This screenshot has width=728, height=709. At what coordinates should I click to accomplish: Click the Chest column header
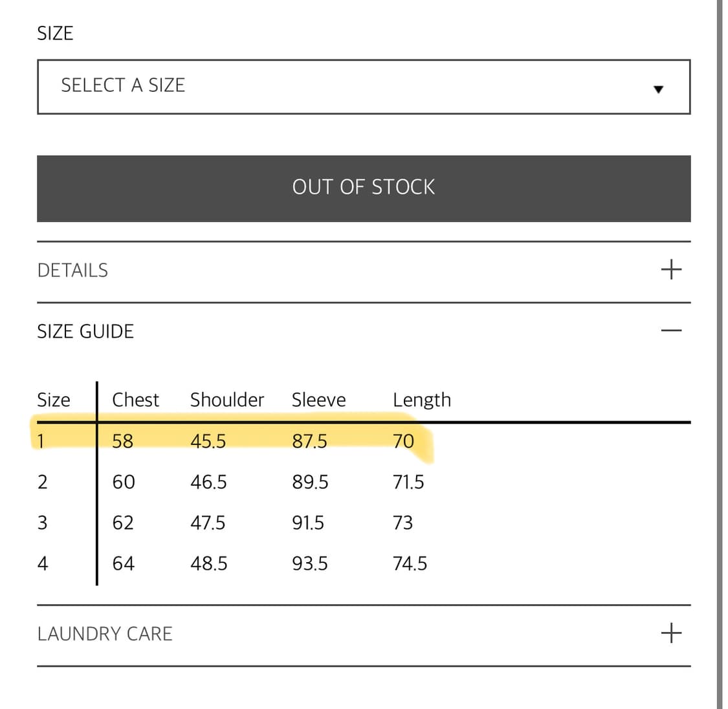135,400
